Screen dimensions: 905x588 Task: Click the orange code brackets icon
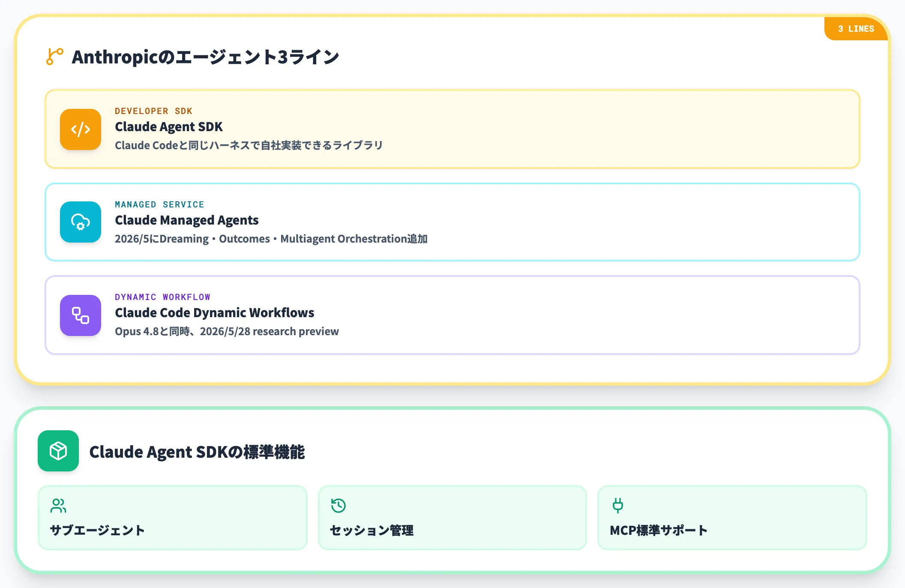[81, 129]
